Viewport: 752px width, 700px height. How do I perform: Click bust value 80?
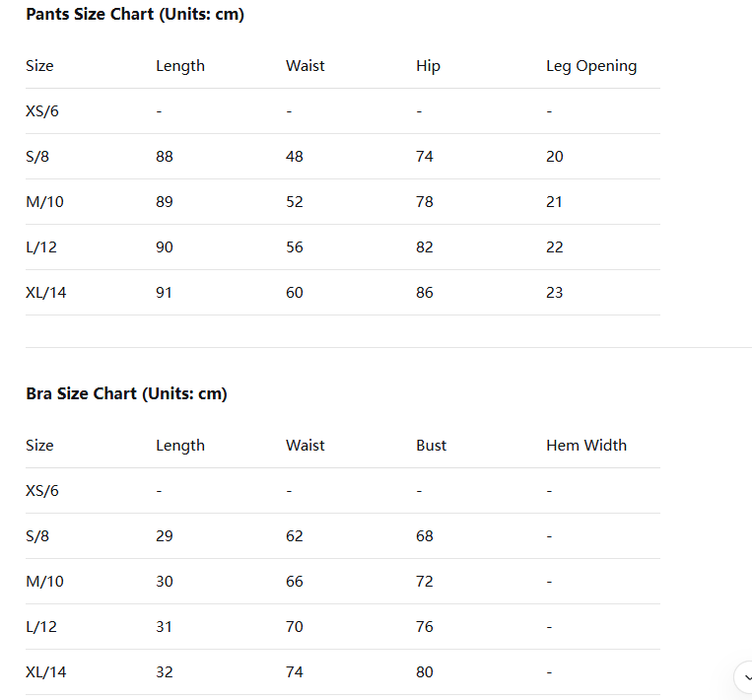pyautogui.click(x=425, y=672)
